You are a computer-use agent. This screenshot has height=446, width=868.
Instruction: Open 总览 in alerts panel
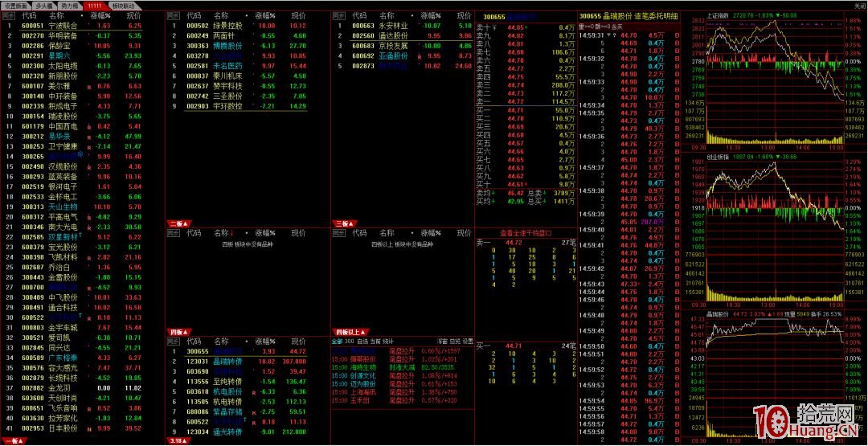[x=455, y=341]
